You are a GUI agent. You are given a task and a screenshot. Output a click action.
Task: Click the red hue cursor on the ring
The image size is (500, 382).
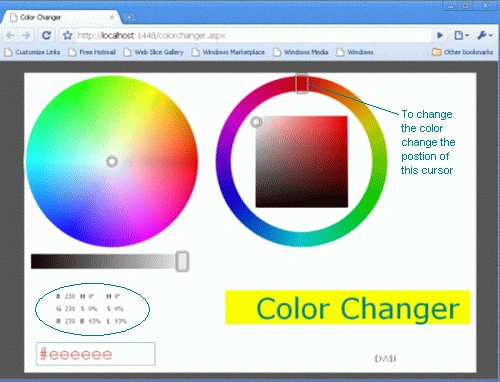pos(302,83)
